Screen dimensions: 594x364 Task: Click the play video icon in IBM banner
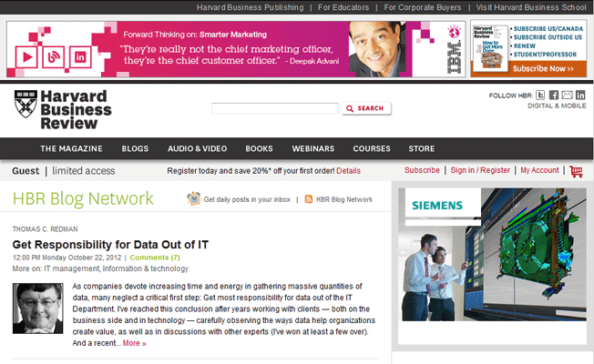(x=26, y=57)
